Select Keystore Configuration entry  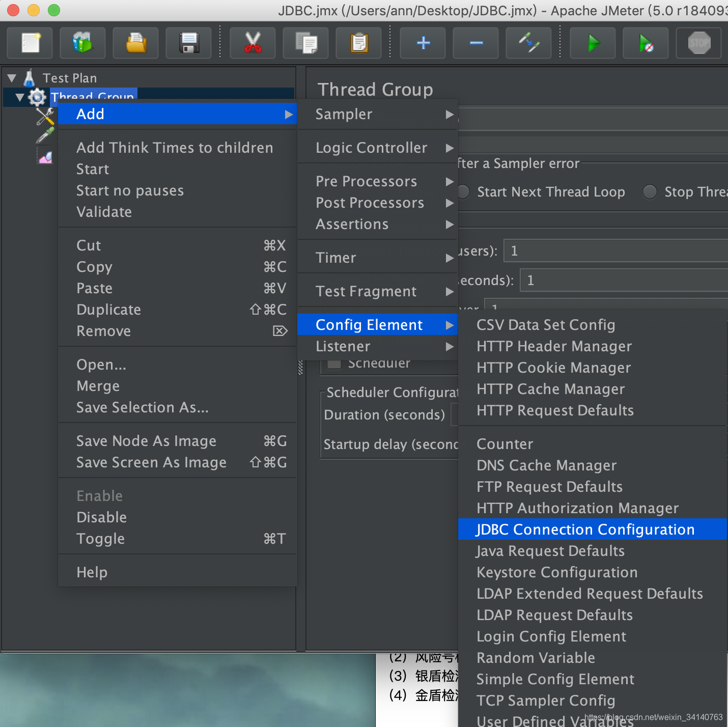(592, 572)
